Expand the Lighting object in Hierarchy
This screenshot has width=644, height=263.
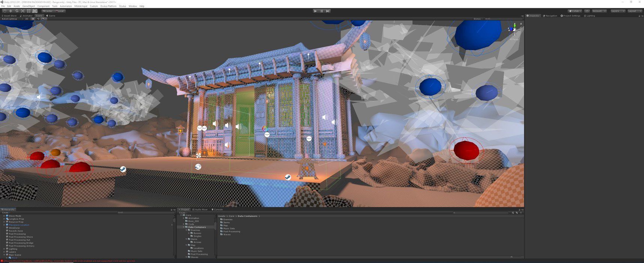[4, 249]
